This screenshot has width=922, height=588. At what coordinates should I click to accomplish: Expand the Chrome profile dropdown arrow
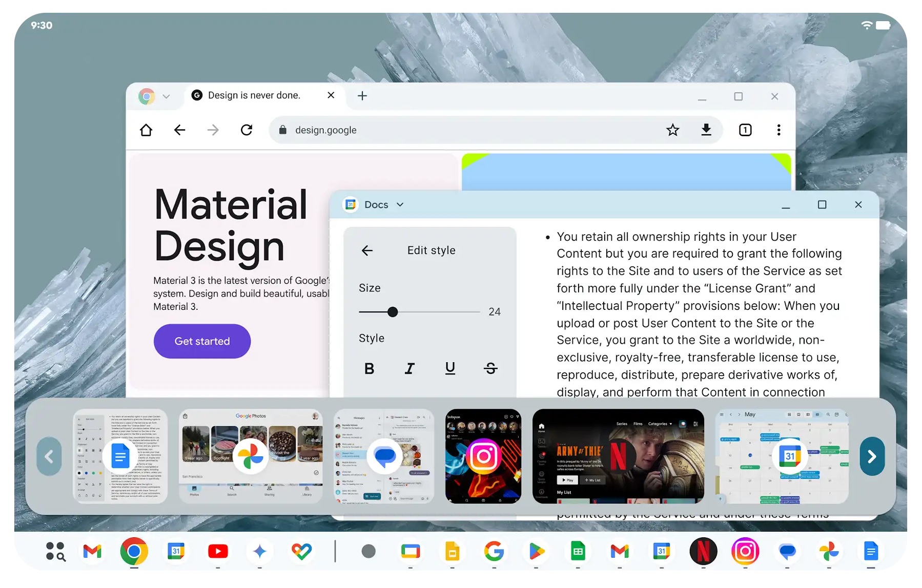166,96
